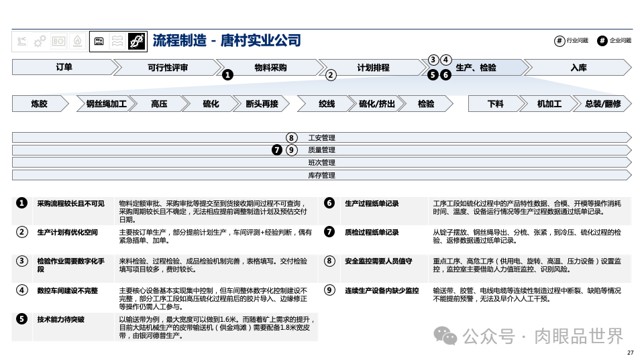Click the meter device icon

tap(99, 42)
